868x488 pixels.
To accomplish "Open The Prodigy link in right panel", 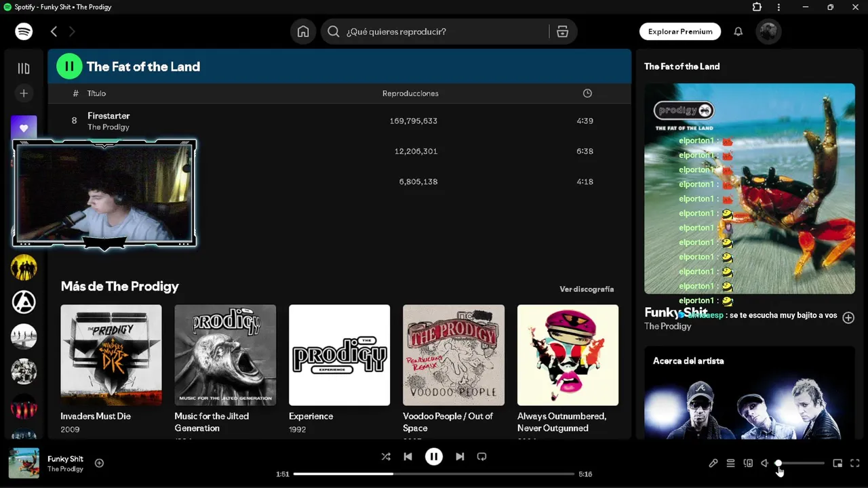I will coord(667,326).
